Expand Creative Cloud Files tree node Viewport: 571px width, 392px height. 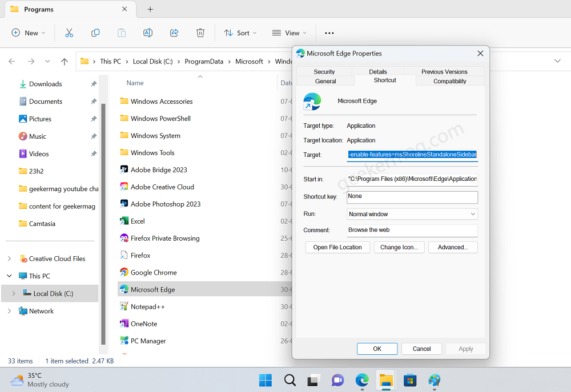click(x=10, y=258)
